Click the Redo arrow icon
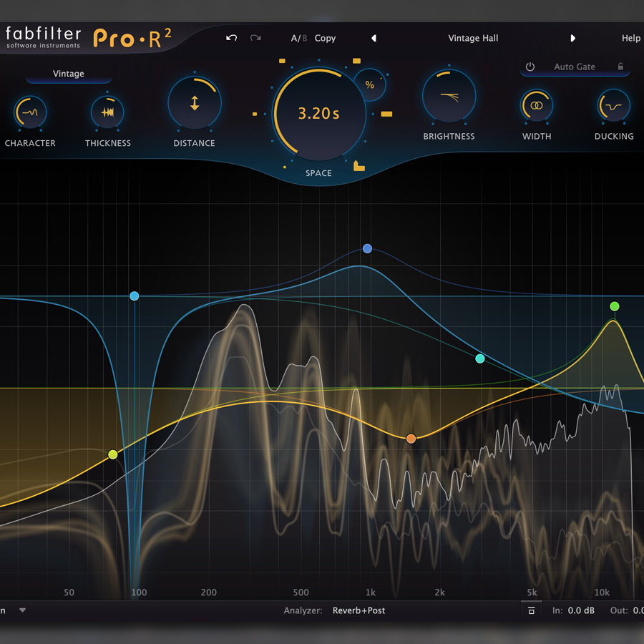This screenshot has width=644, height=644. 255,38
